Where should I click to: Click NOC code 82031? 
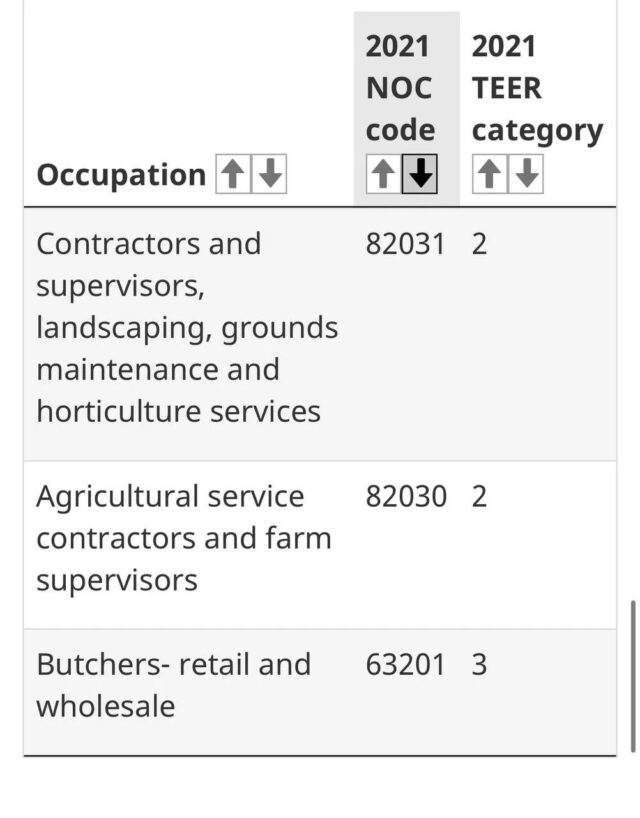404,244
